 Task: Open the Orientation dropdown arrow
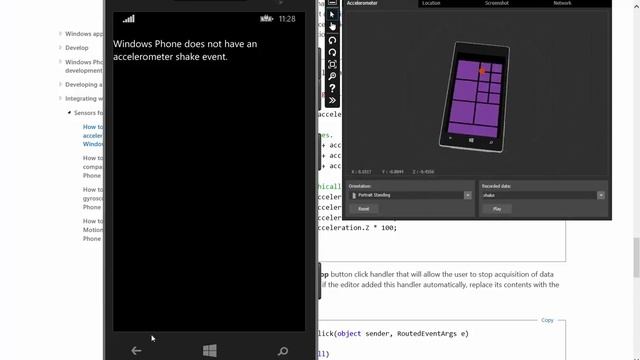point(468,196)
